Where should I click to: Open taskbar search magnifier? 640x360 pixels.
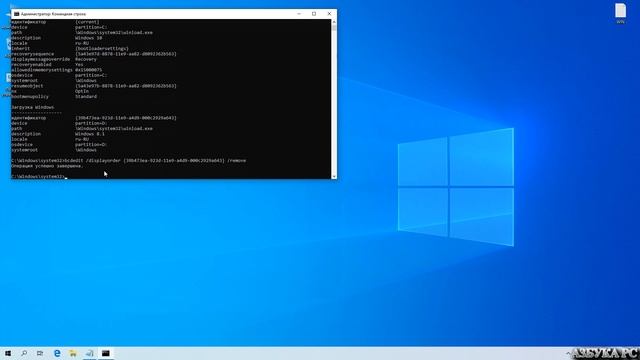click(24, 353)
